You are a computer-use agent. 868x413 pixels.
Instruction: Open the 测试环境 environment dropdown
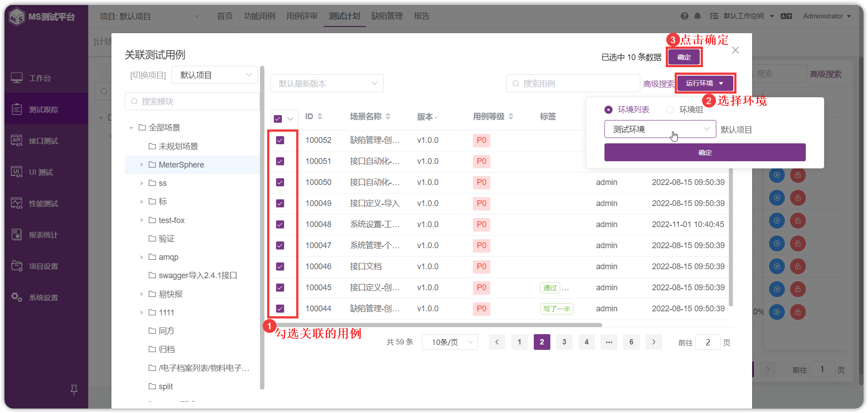[660, 129]
